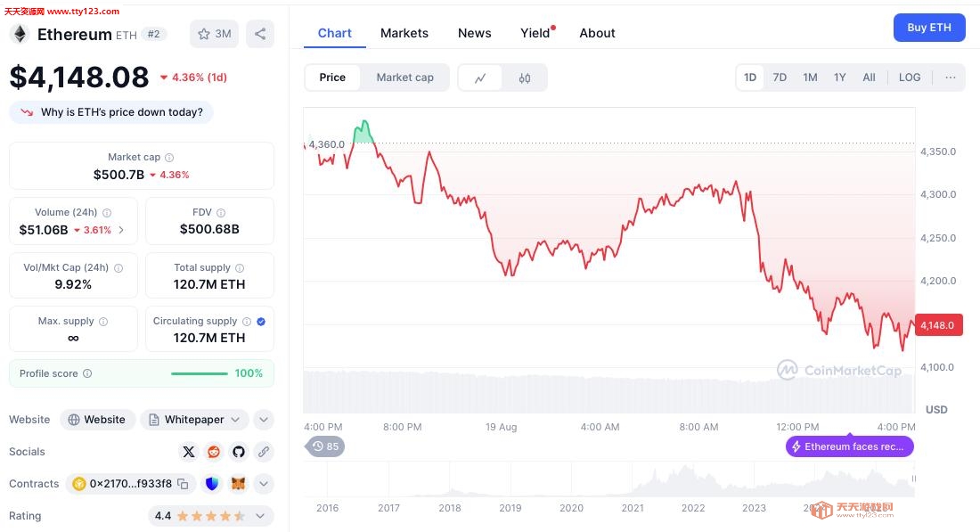
Task: Expand the Rating 4.4 dropdown
Action: pos(260,516)
